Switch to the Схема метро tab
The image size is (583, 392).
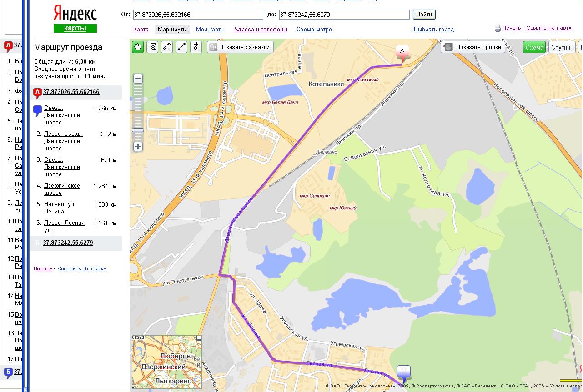click(x=314, y=30)
